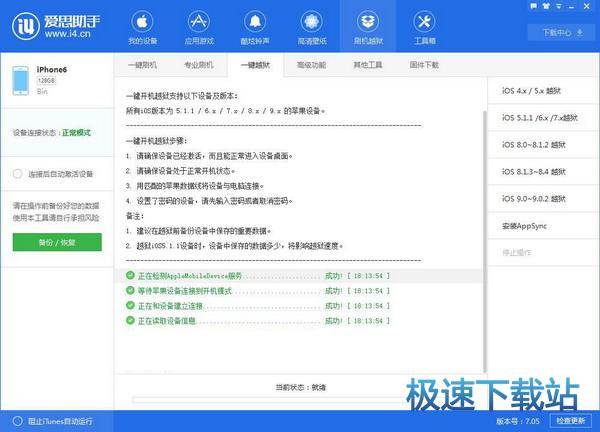
Task: Select the 一键越狱 tab
Action: point(255,65)
